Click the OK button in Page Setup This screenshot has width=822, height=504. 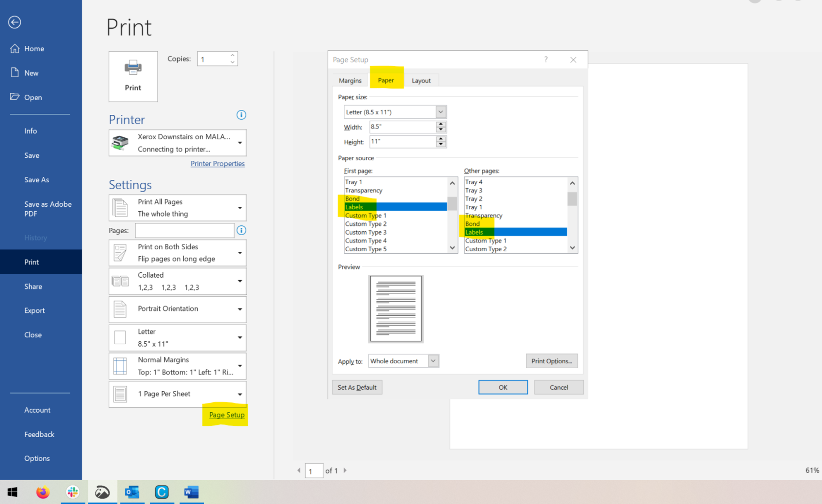503,387
